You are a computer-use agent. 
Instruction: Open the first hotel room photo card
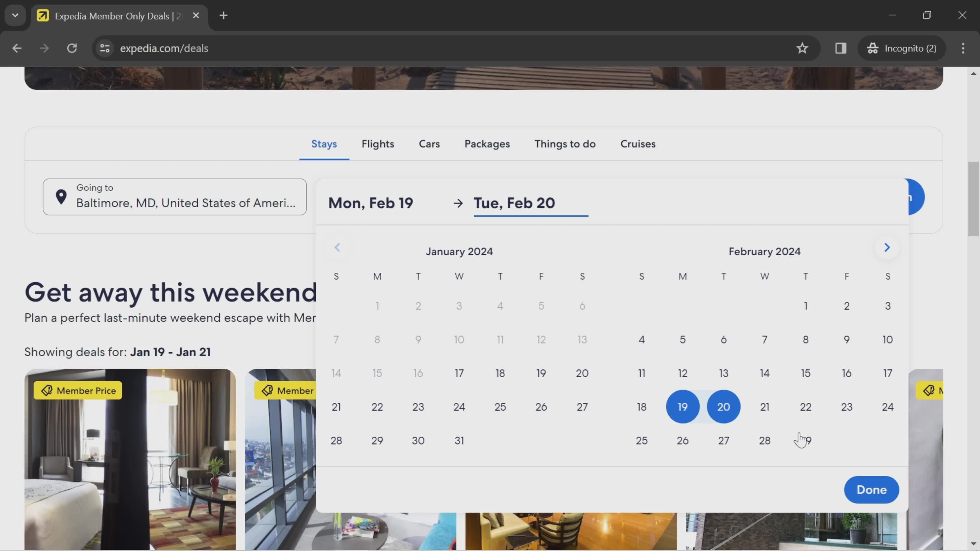[x=130, y=459]
